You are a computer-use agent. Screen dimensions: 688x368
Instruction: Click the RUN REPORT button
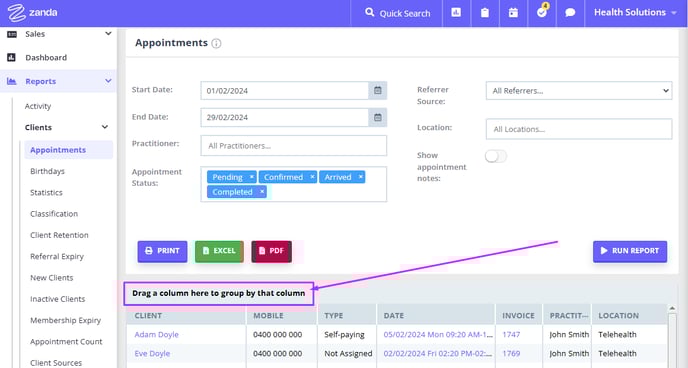point(630,251)
